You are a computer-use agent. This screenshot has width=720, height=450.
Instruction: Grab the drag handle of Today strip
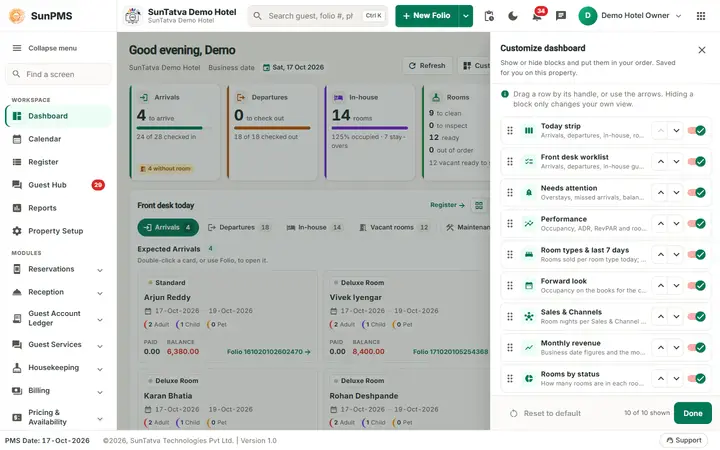510,130
